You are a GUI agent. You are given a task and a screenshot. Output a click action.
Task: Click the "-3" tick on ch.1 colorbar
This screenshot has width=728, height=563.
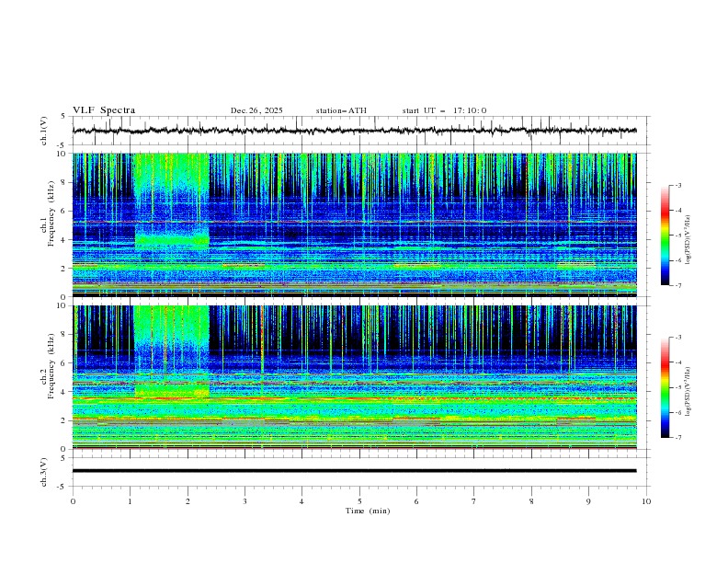tap(677, 185)
